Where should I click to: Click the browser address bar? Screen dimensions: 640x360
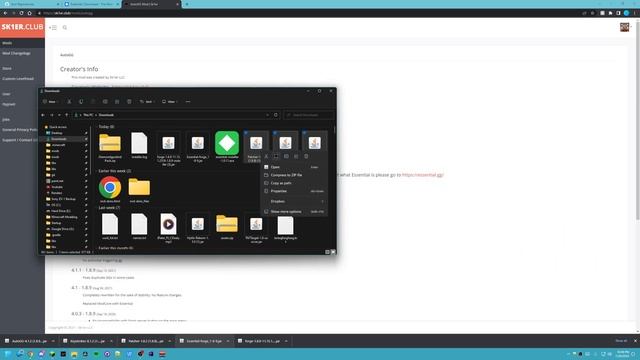(x=306, y=13)
